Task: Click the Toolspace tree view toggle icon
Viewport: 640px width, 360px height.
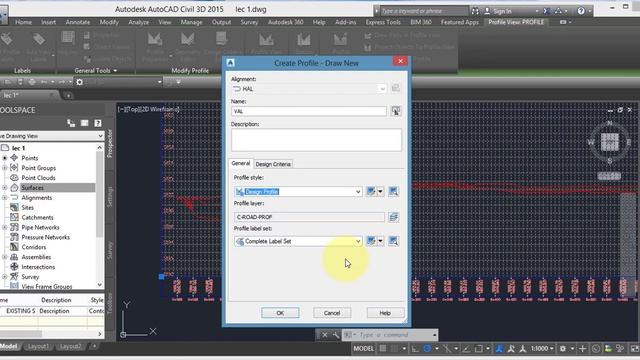Action: [x=71, y=123]
